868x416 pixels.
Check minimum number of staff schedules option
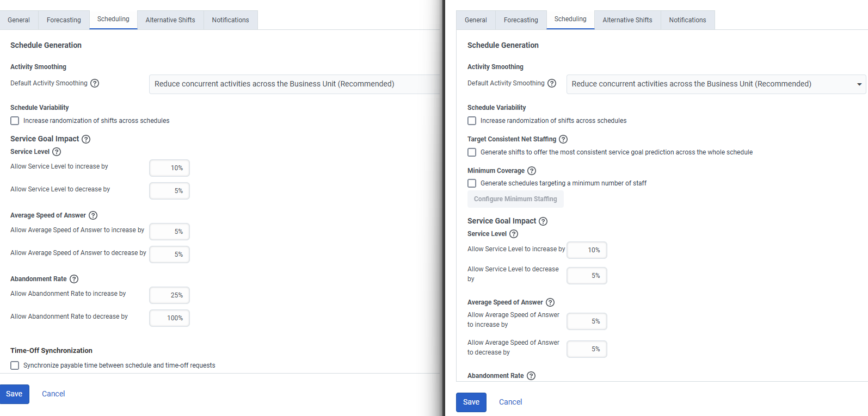pos(472,183)
